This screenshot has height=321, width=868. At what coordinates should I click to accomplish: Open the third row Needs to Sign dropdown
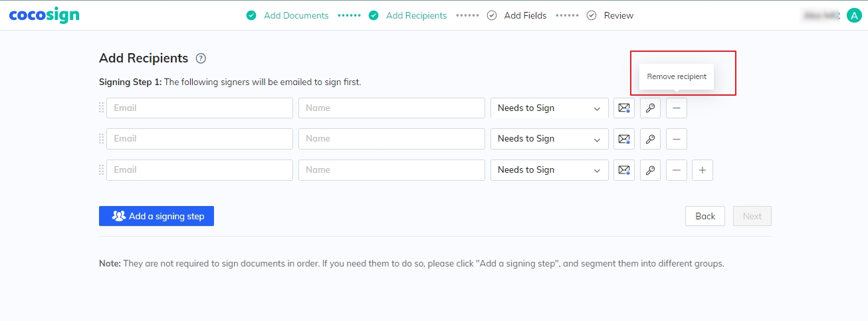(x=550, y=170)
